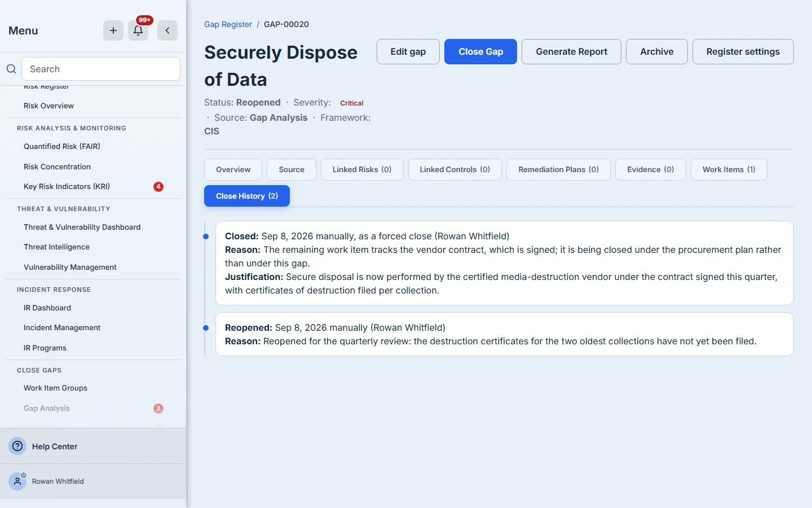
Task: Click the Closed Sep 8, 2026 history entry
Action: (x=505, y=263)
